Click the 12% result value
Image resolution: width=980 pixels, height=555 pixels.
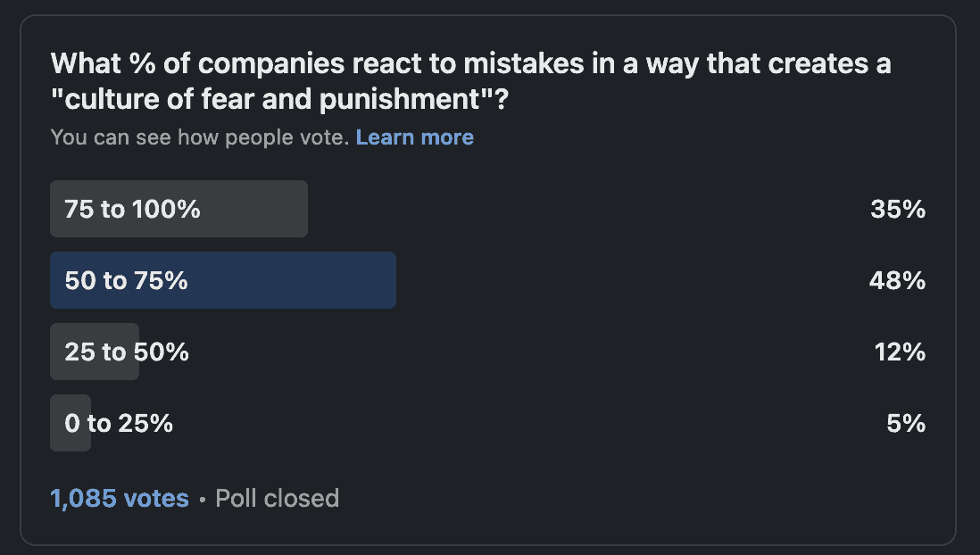[x=900, y=352]
